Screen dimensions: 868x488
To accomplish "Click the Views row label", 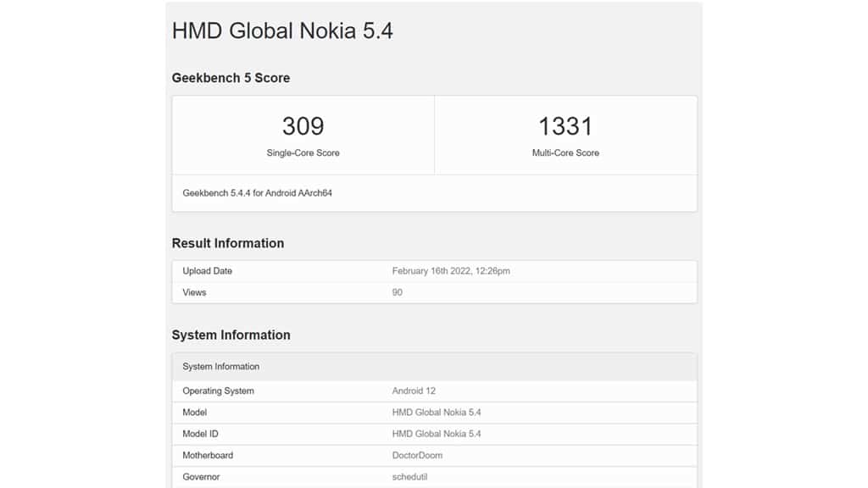I will click(x=194, y=292).
